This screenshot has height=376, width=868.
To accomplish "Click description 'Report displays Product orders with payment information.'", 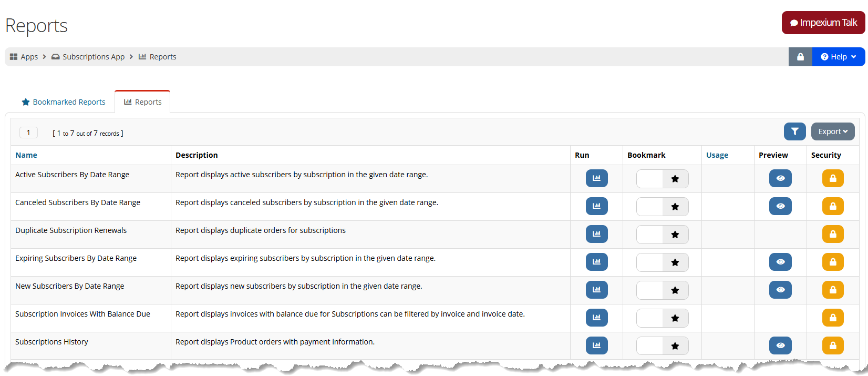I will 275,342.
